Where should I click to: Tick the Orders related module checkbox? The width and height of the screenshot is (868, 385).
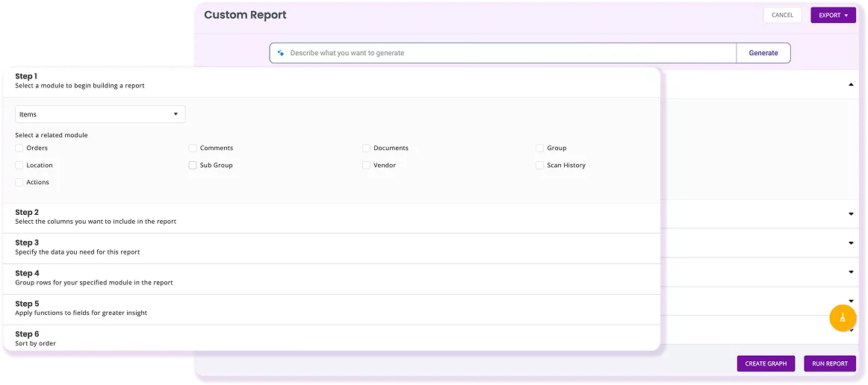[x=19, y=148]
